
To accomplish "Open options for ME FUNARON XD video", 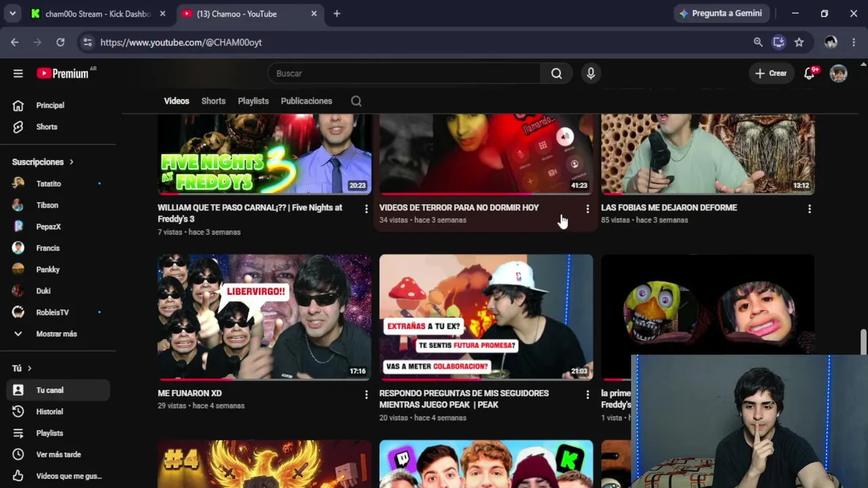I will click(x=366, y=394).
